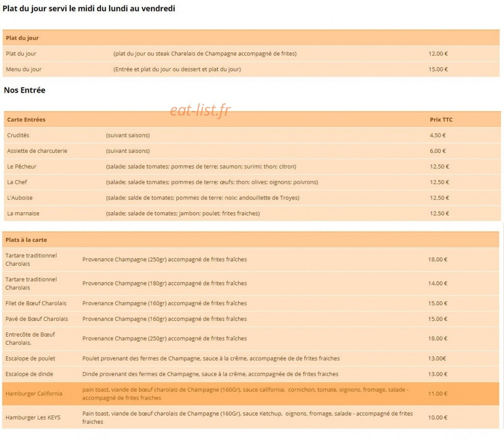Click the 15.00 € price of Menu du jour
Viewport: 504px width, 442px height.
(x=438, y=69)
